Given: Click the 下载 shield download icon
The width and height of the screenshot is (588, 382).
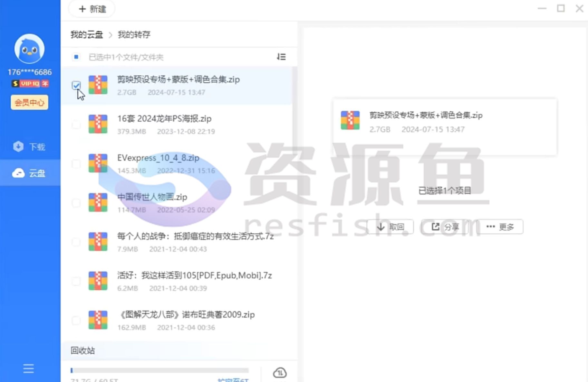Looking at the screenshot, I should click(x=18, y=146).
